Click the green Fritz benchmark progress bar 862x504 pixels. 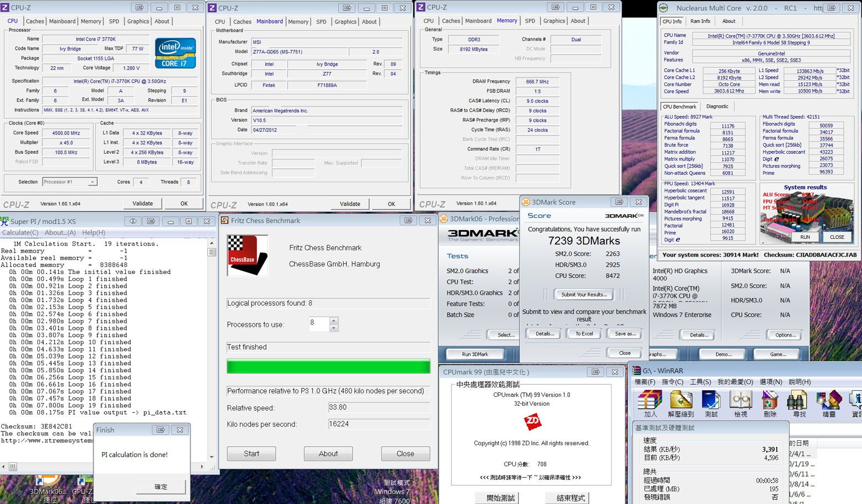(x=328, y=366)
